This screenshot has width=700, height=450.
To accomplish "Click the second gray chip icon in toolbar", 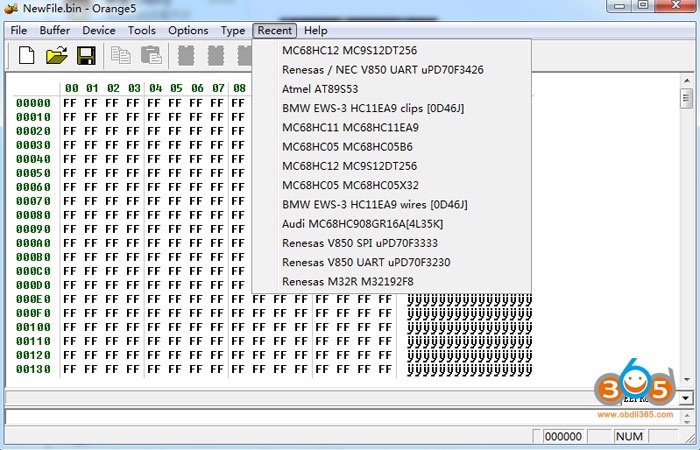I will click(x=216, y=56).
